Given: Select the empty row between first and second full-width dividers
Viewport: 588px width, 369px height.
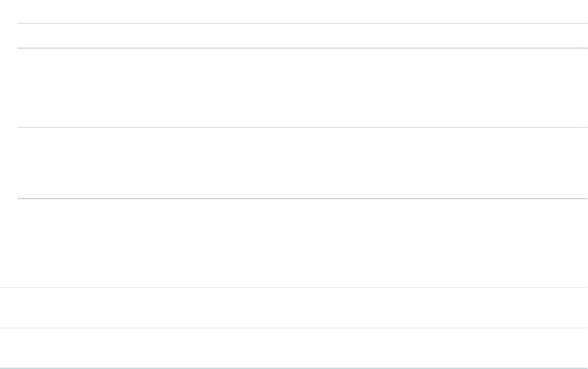Looking at the screenshot, I should [294, 308].
